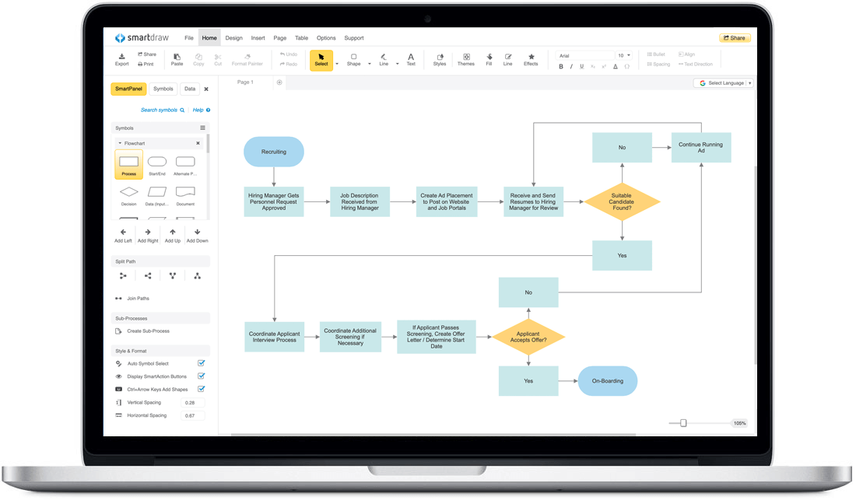
Task: Toggle Auto Symbol Select checkbox
Action: pyautogui.click(x=202, y=363)
